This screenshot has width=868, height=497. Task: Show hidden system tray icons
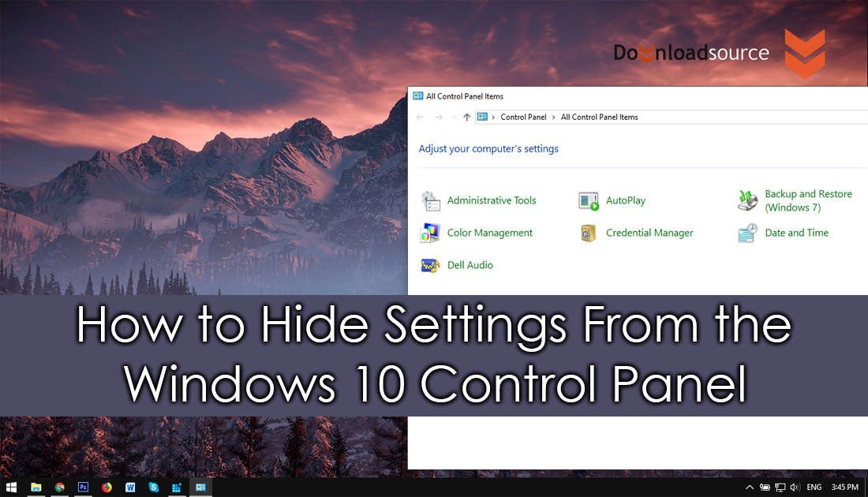[x=750, y=487]
